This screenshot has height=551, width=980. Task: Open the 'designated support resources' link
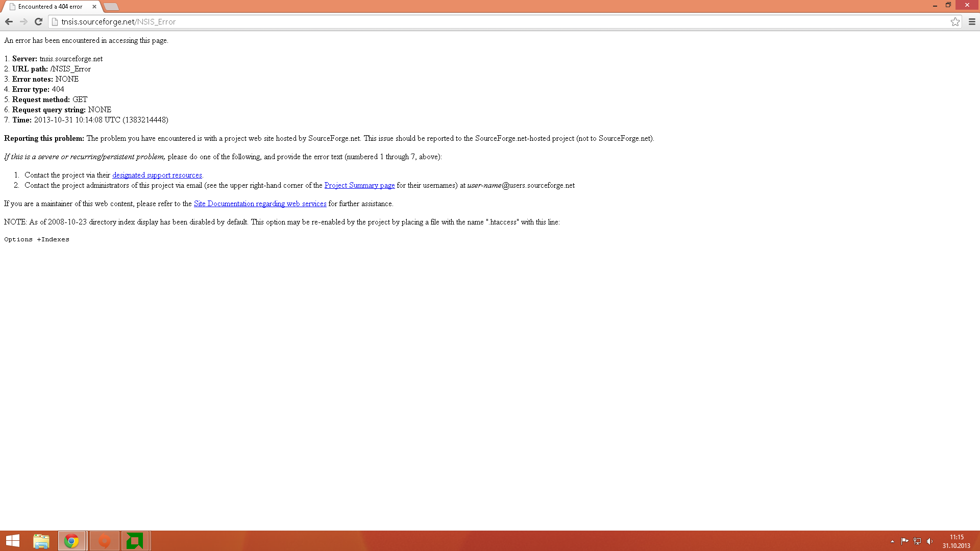157,175
